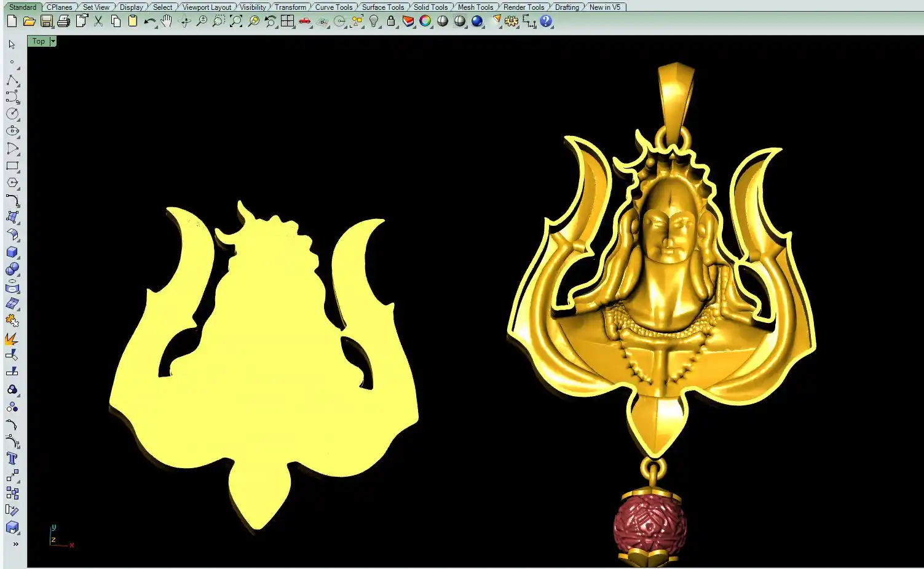
Task: Open the Top viewport dropdown arrow
Action: tap(53, 41)
